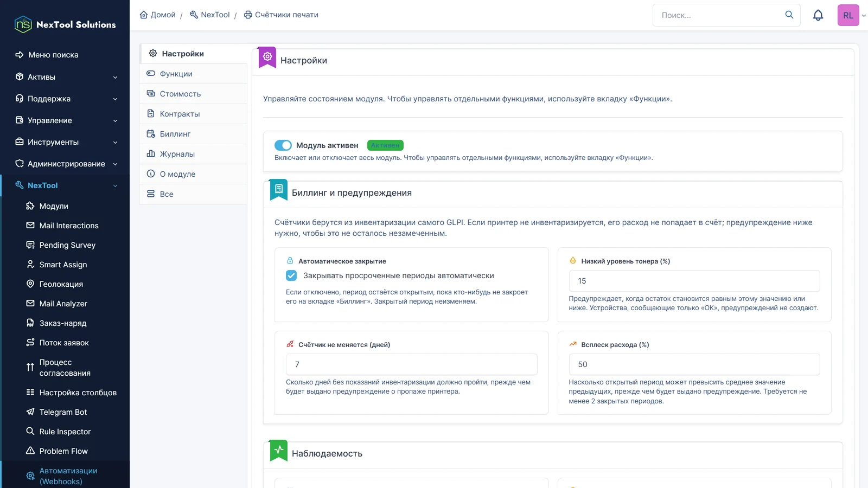The height and width of the screenshot is (488, 868).
Task: Expand the Поддержка sidebar menu
Action: 66,99
